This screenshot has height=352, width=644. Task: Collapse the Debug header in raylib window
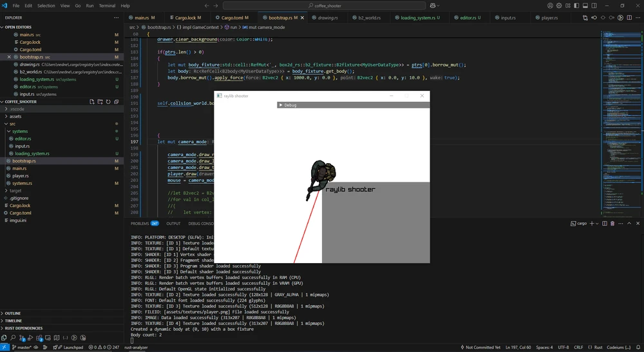280,104
